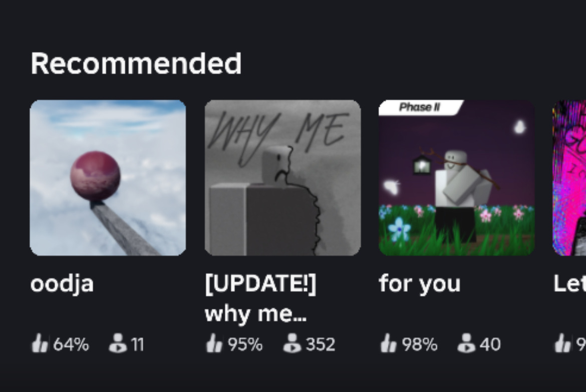Click the player count icon beside 11
This screenshot has width=586, height=392.
pyautogui.click(x=117, y=343)
